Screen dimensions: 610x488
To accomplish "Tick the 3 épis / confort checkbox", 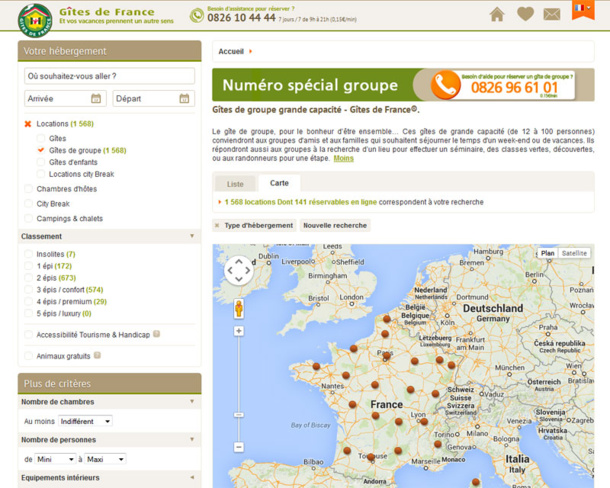I will (x=29, y=290).
